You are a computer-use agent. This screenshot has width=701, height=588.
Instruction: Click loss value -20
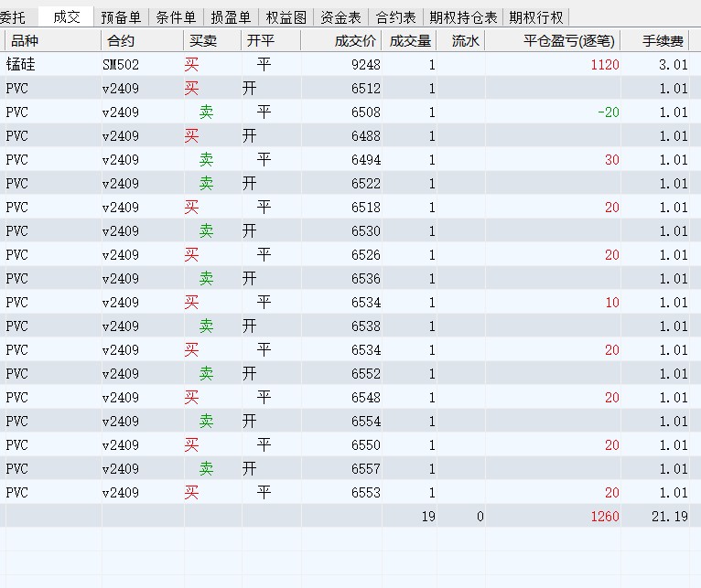tap(609, 112)
